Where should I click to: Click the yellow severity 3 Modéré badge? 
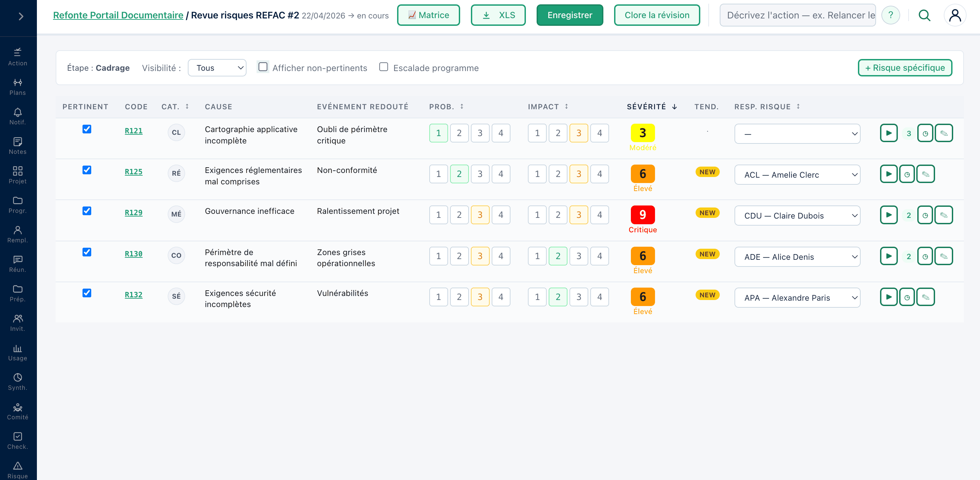click(643, 133)
